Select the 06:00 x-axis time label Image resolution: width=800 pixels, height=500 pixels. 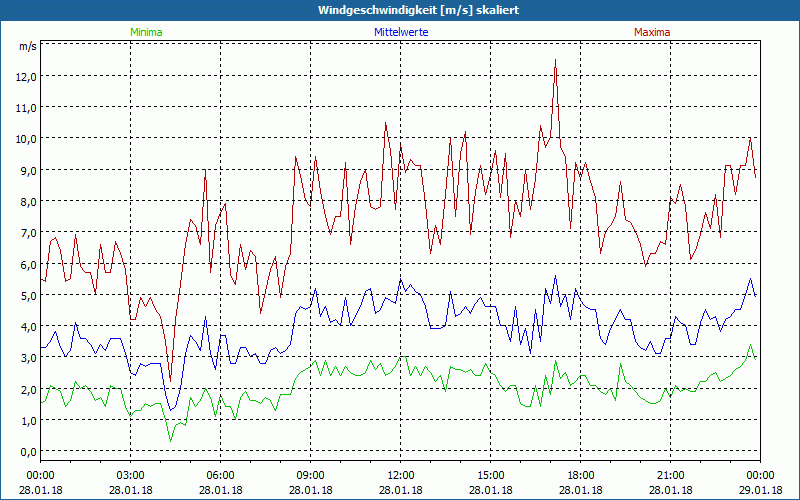221,475
